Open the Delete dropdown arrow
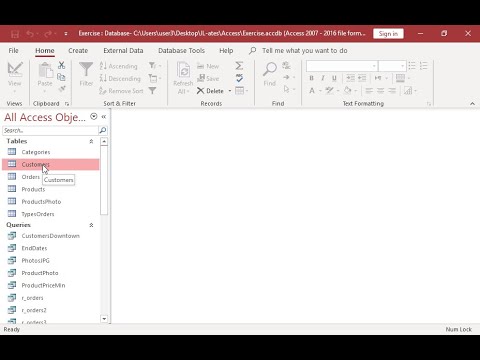This screenshot has height=360, width=480. [x=230, y=91]
